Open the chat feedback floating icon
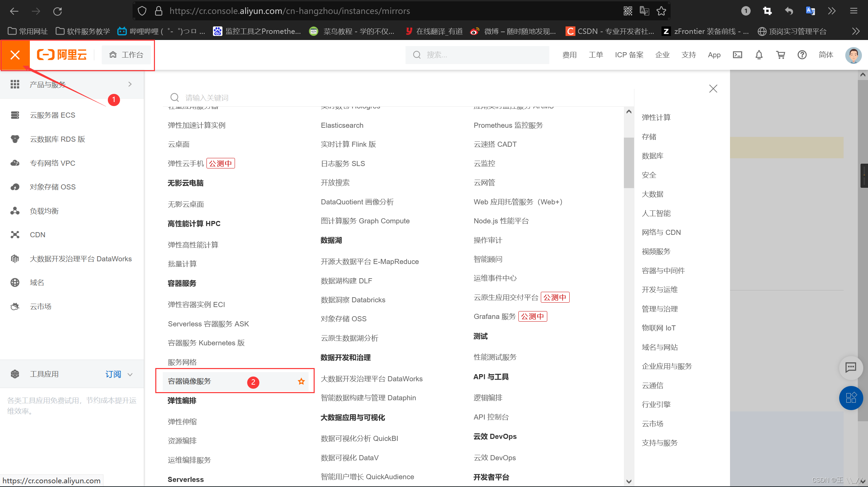This screenshot has height=487, width=868. click(x=851, y=367)
